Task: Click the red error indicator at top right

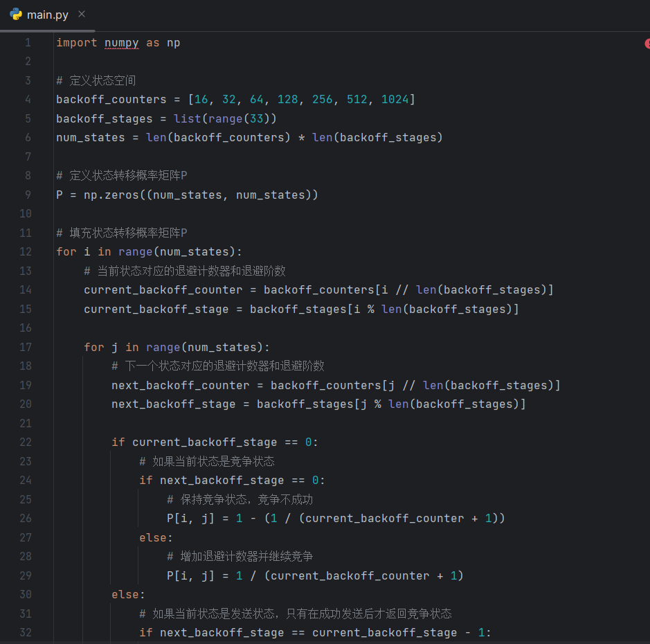Action: (647, 44)
